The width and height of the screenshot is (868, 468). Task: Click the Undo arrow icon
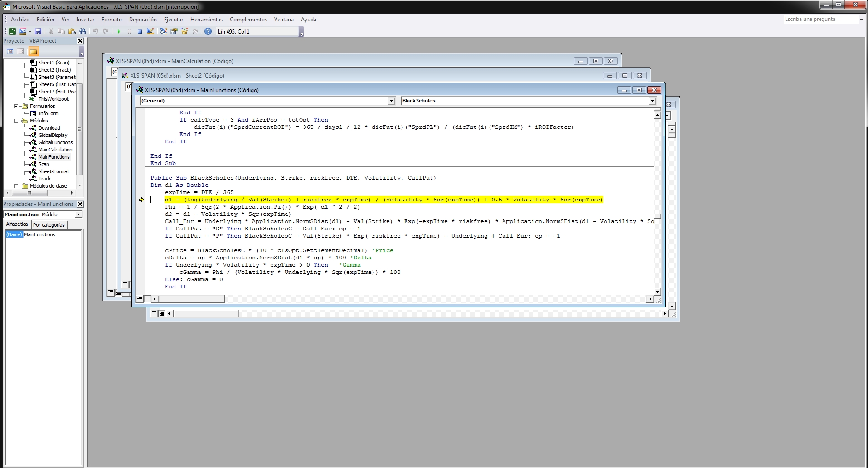tap(95, 31)
